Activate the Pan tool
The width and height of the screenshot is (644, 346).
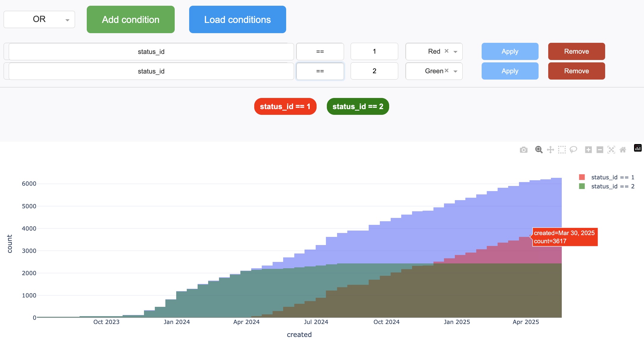[x=550, y=150]
